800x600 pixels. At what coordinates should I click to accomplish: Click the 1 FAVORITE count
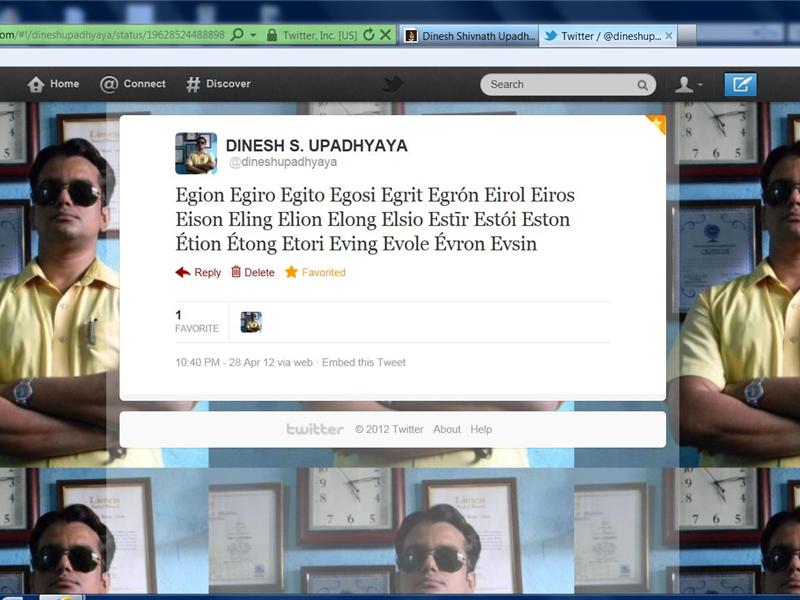(196, 321)
